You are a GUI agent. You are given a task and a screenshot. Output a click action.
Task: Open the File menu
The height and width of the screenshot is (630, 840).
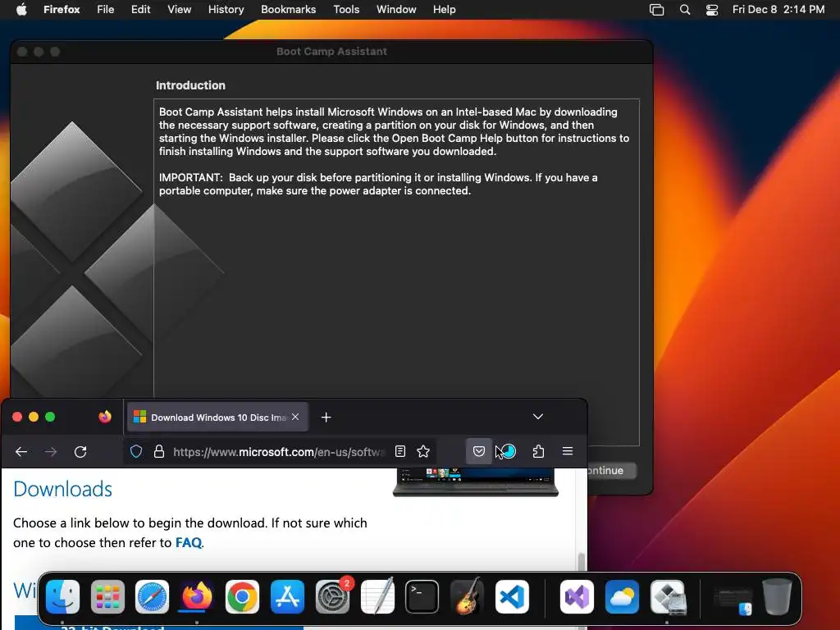click(106, 9)
